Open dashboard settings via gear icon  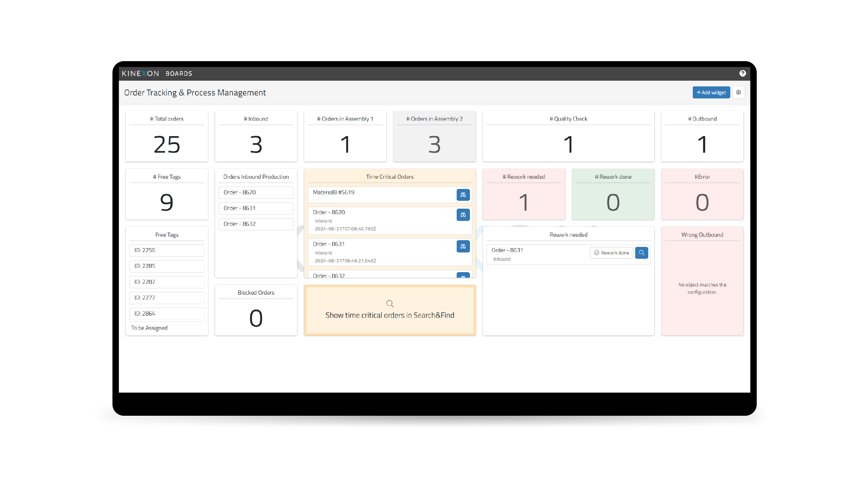(739, 92)
